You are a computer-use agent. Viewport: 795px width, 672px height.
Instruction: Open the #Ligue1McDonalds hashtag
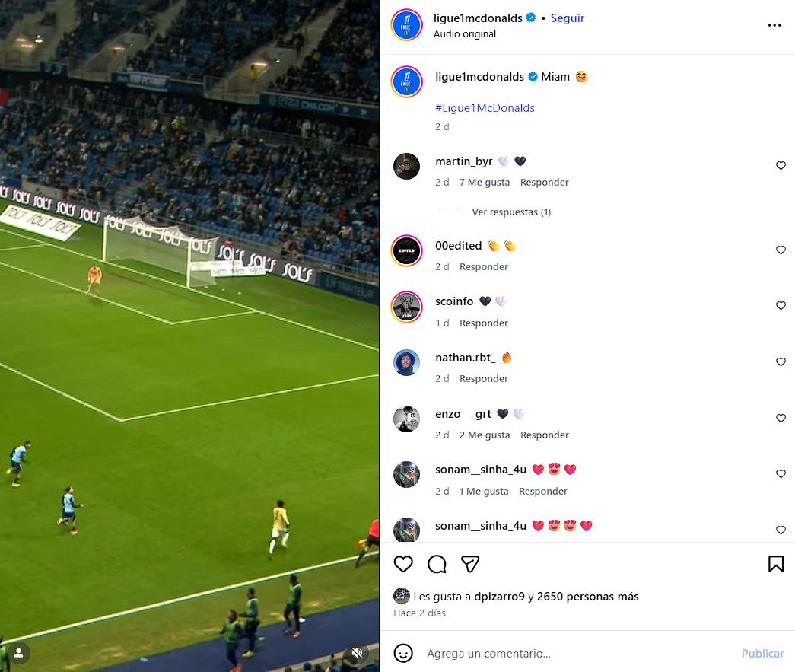pyautogui.click(x=485, y=108)
